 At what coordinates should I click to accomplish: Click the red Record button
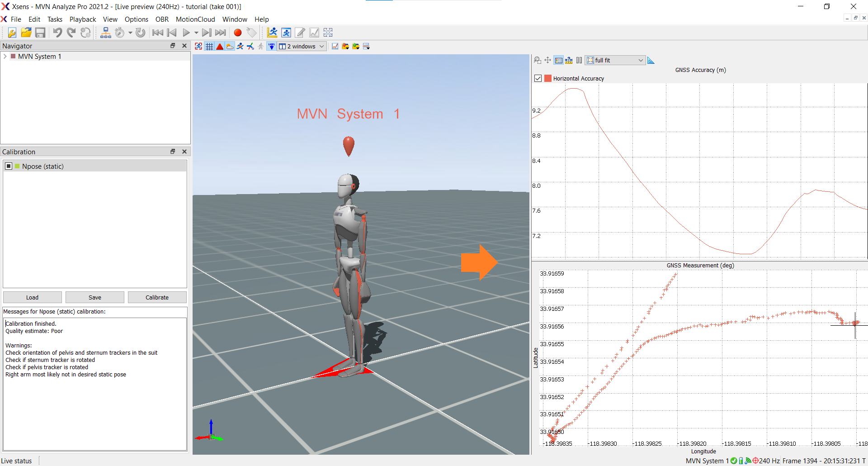[237, 33]
